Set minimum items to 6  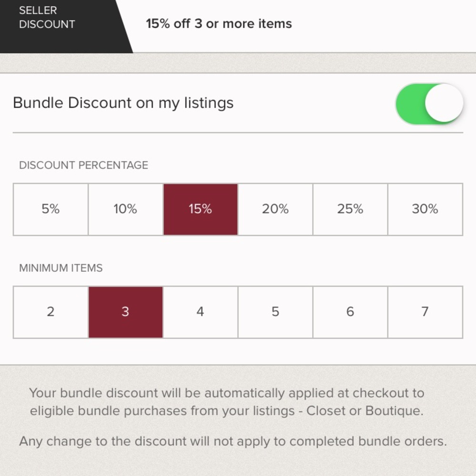(350, 312)
